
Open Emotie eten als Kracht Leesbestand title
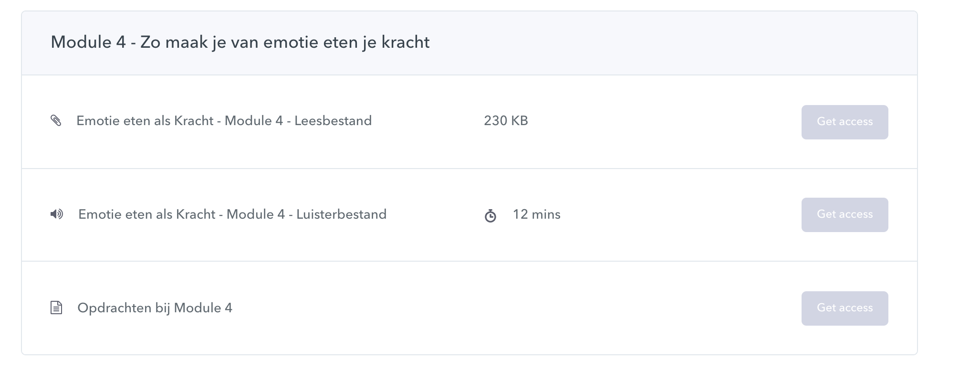(x=224, y=121)
